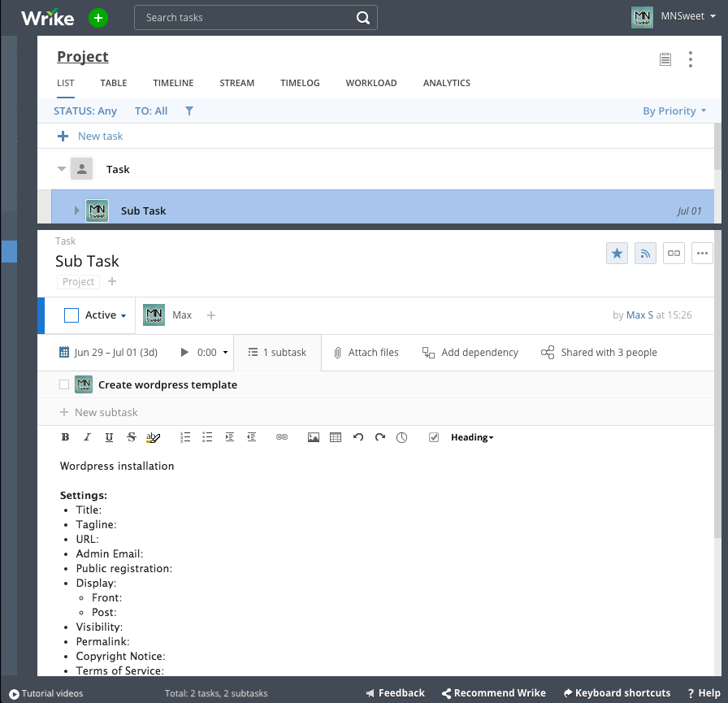This screenshot has height=703, width=728.
Task: Switch to the STREAM view tab
Action: tap(236, 83)
